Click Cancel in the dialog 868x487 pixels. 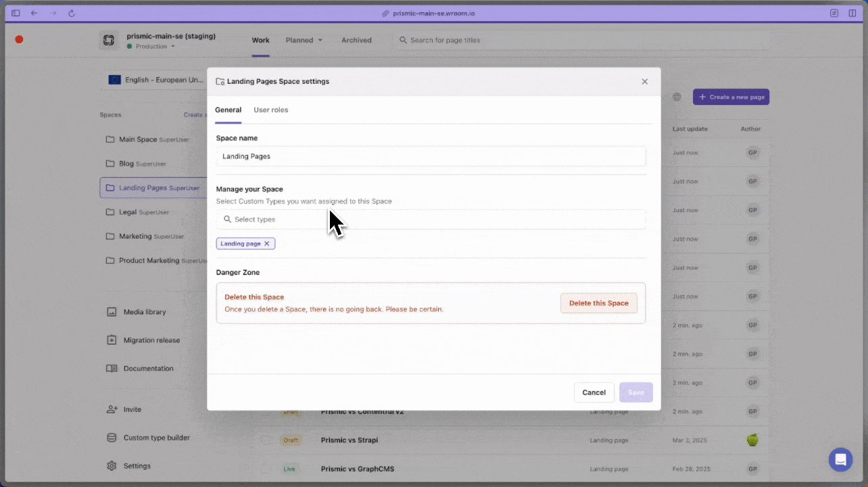pyautogui.click(x=594, y=392)
